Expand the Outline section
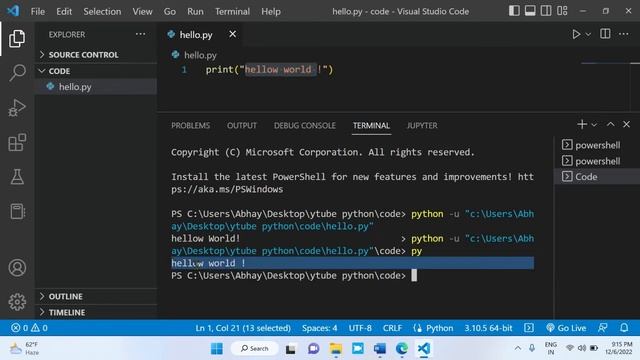Screen dimensions: 640x360 pyautogui.click(x=96, y=296)
